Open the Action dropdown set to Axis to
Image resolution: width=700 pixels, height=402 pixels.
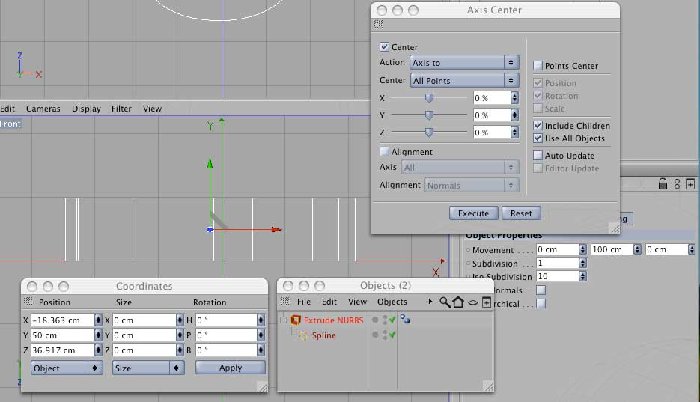click(464, 63)
